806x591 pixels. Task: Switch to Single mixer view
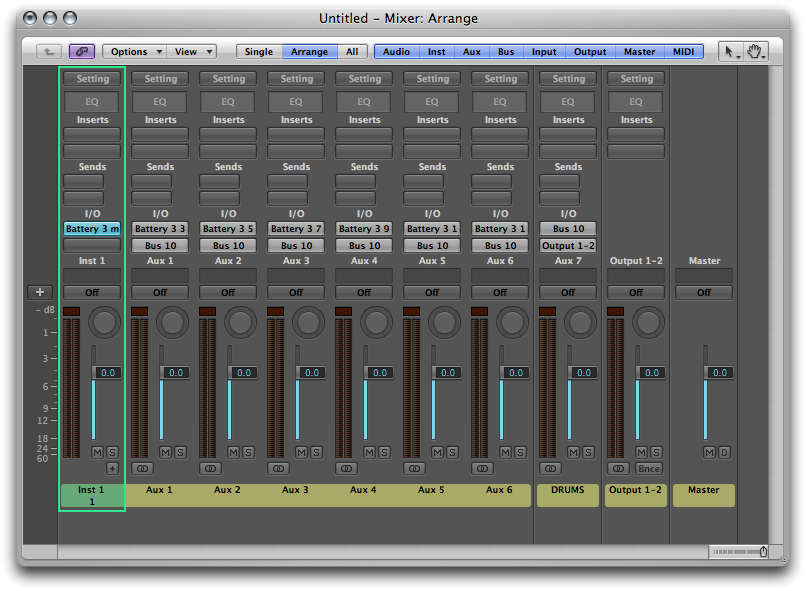[x=259, y=51]
